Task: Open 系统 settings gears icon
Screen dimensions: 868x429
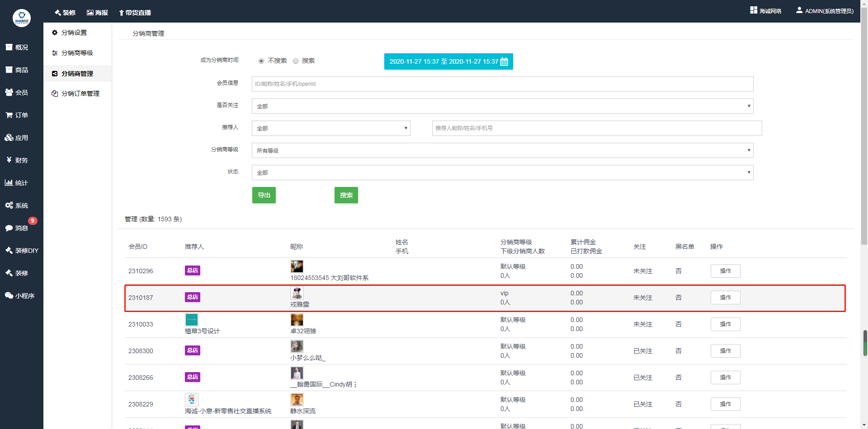Action: pyautogui.click(x=9, y=205)
